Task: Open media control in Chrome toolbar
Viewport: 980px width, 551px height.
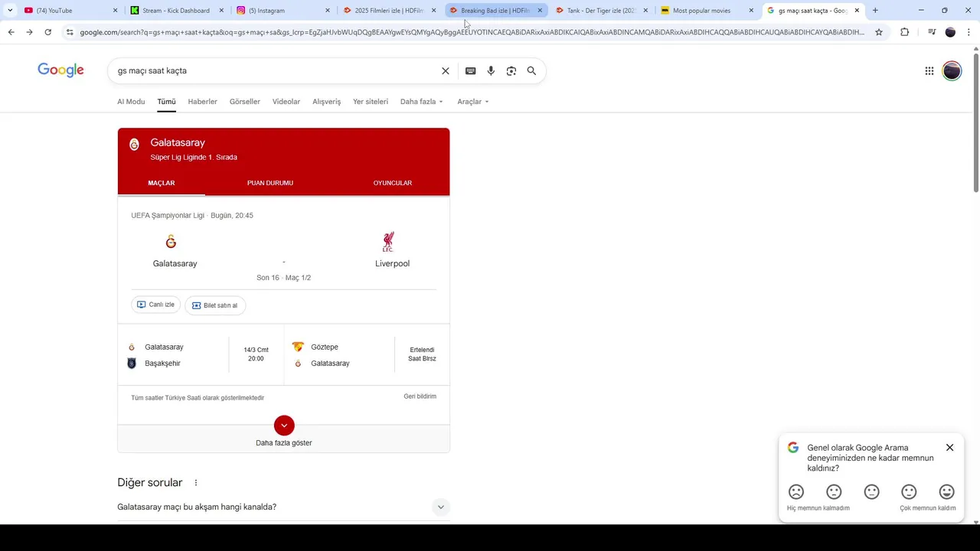Action: [x=931, y=32]
